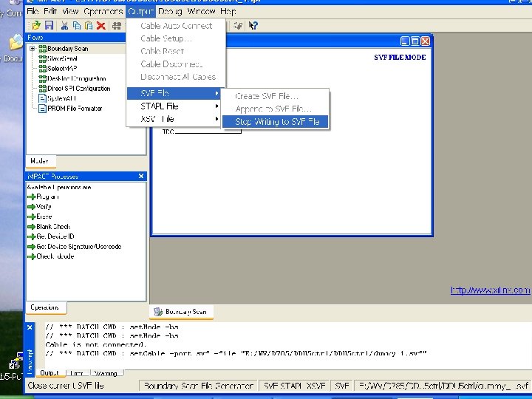Image resolution: width=532 pixels, height=399 pixels.
Task: Click the SystemACE document icon
Action: [x=42, y=99]
